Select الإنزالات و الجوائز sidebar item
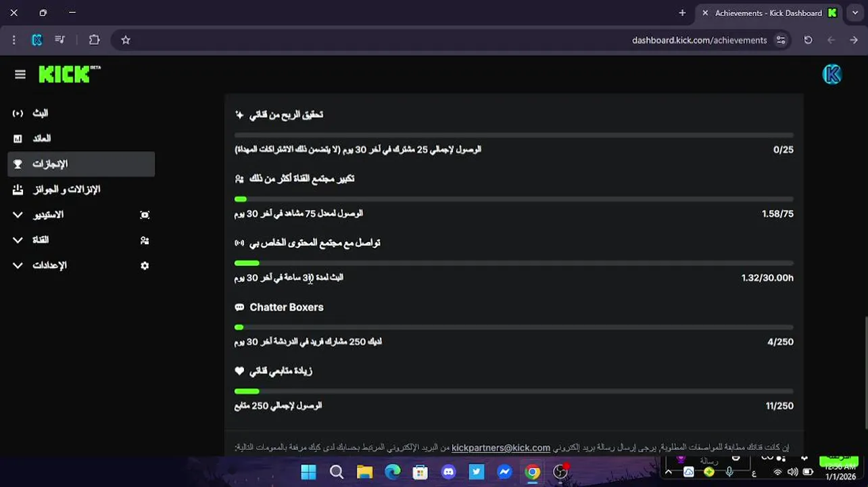The image size is (868, 487). click(x=81, y=189)
